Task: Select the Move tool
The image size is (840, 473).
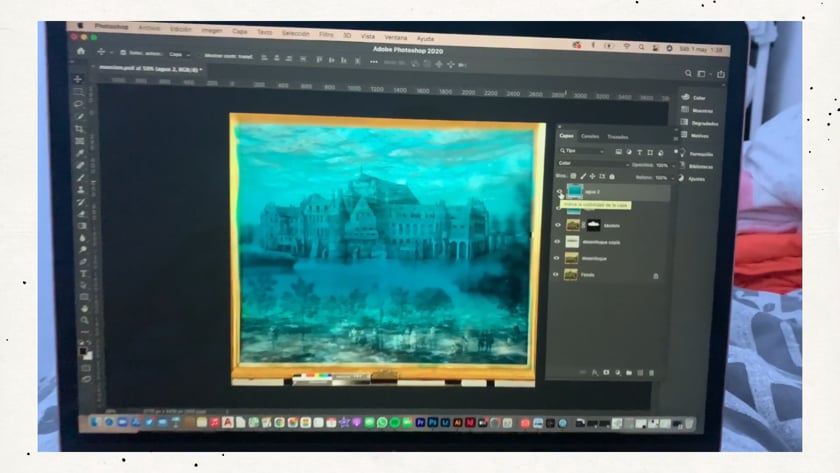Action: tap(78, 79)
